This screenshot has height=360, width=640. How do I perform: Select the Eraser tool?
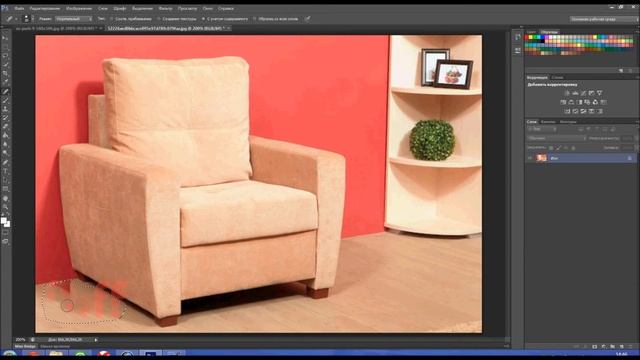(5, 127)
